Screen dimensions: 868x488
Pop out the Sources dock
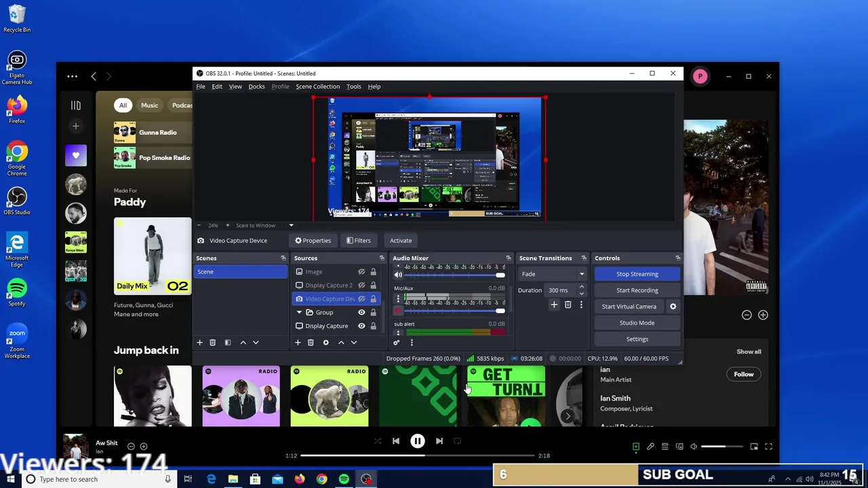[x=382, y=258]
